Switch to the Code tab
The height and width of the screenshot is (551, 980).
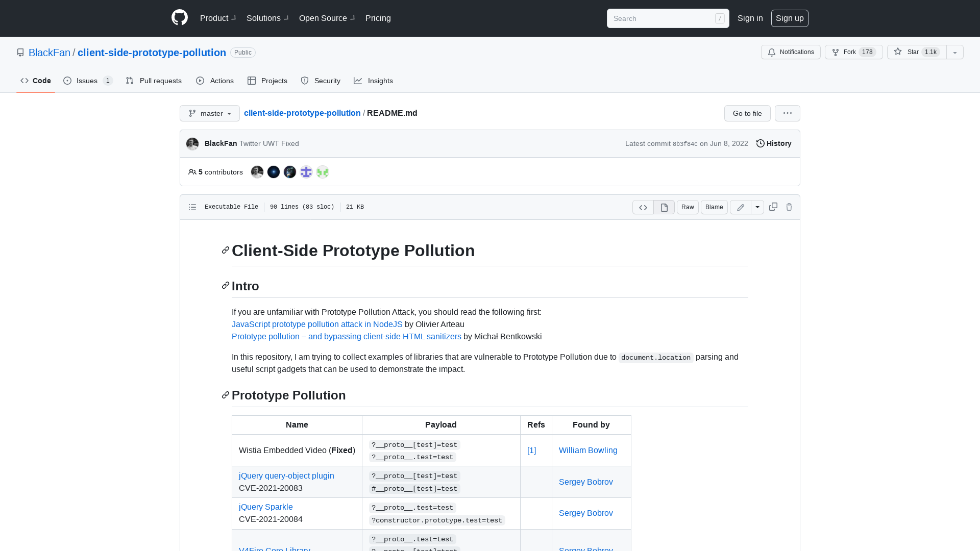[36, 81]
